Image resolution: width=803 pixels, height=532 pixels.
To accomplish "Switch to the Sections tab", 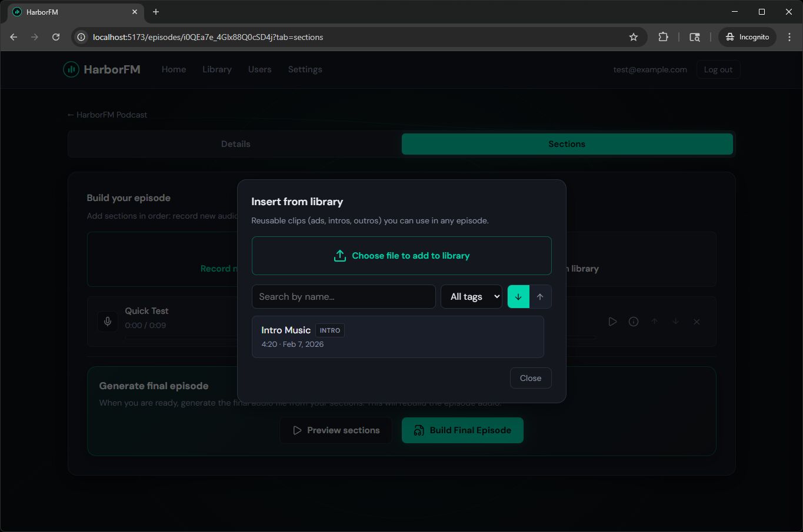I will tap(567, 144).
